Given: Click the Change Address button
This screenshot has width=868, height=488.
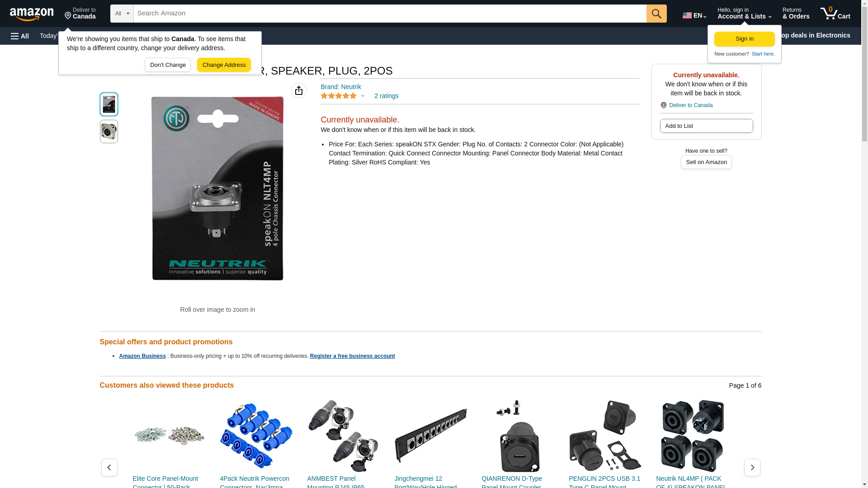Looking at the screenshot, I should point(224,65).
